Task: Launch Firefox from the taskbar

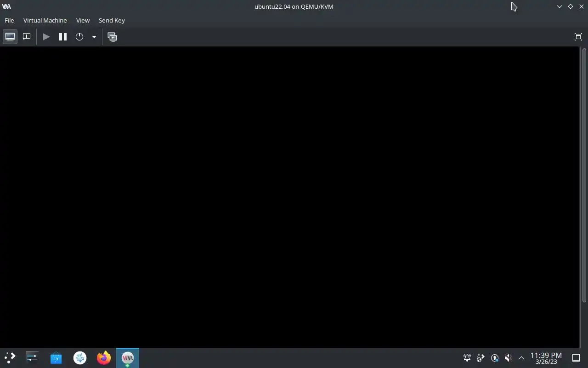Action: (104, 358)
